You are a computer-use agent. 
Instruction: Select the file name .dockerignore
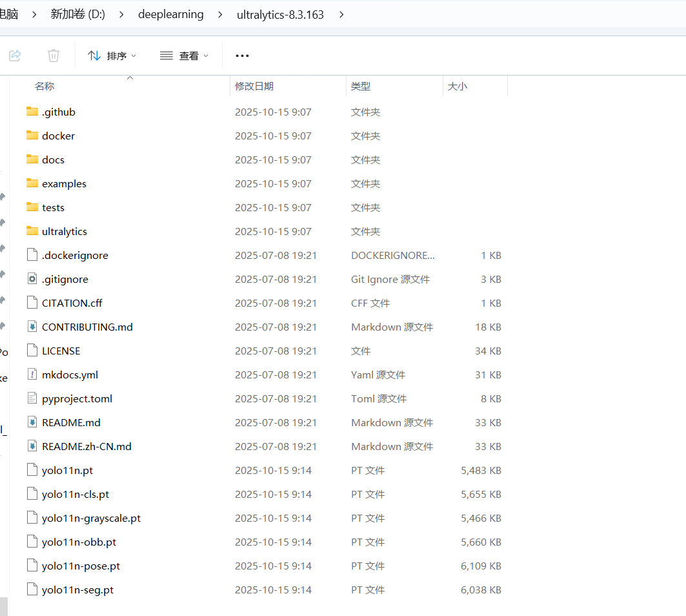click(75, 255)
